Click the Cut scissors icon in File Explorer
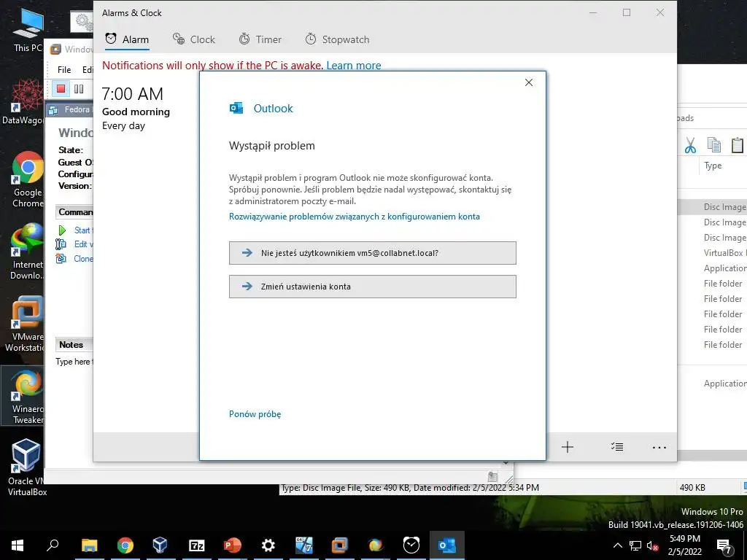Image resolution: width=747 pixels, height=560 pixels. pyautogui.click(x=690, y=145)
